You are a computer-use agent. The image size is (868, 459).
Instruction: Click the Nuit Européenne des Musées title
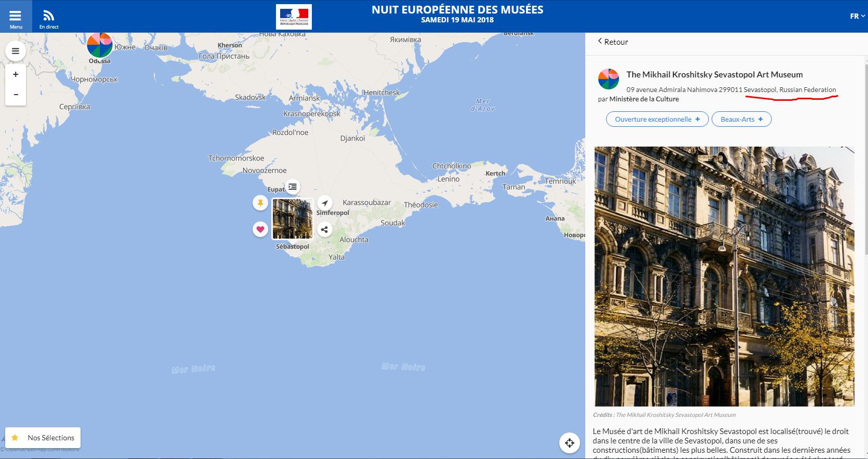(457, 9)
